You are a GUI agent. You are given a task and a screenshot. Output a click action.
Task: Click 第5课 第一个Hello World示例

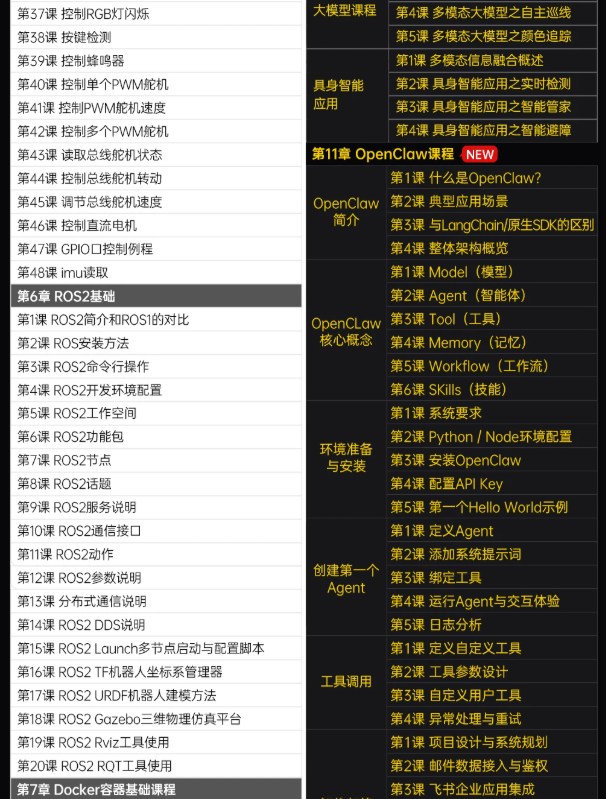coord(492,507)
